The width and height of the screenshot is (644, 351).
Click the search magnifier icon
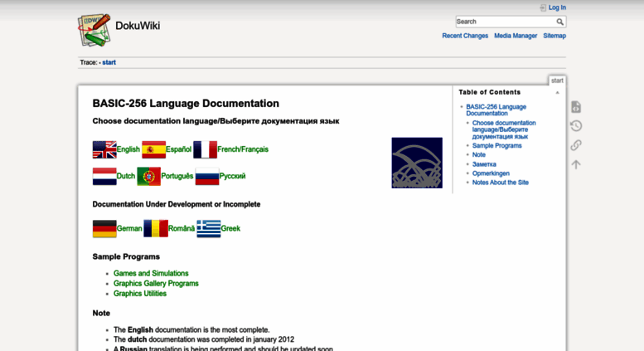pyautogui.click(x=559, y=22)
